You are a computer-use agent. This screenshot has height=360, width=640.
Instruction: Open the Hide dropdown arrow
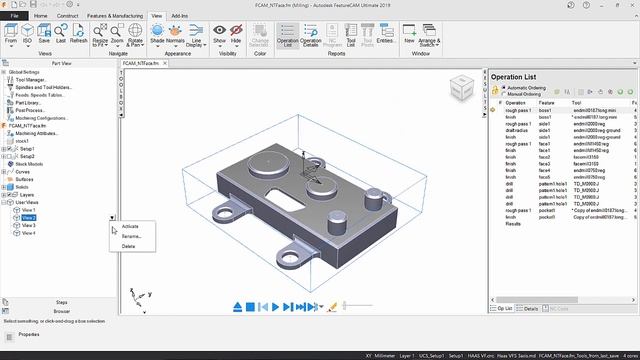coord(236,46)
